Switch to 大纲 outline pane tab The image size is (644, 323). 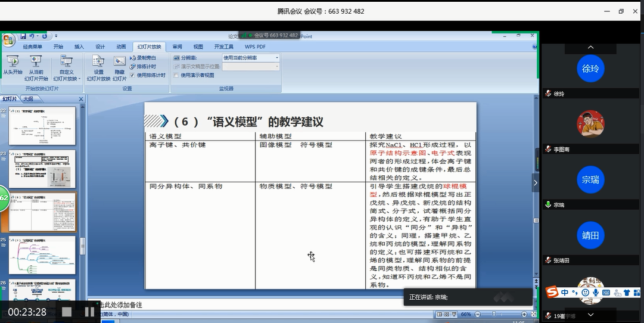(28, 99)
